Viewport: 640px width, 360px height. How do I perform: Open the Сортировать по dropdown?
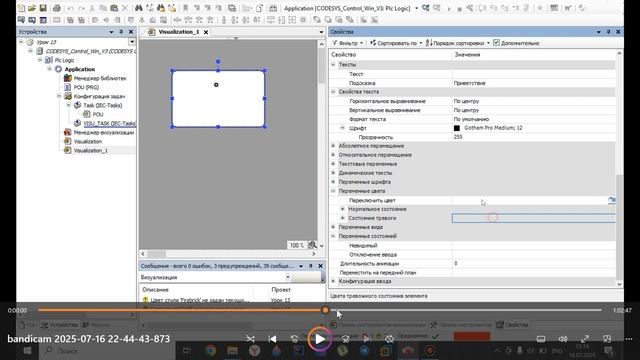coord(396,43)
